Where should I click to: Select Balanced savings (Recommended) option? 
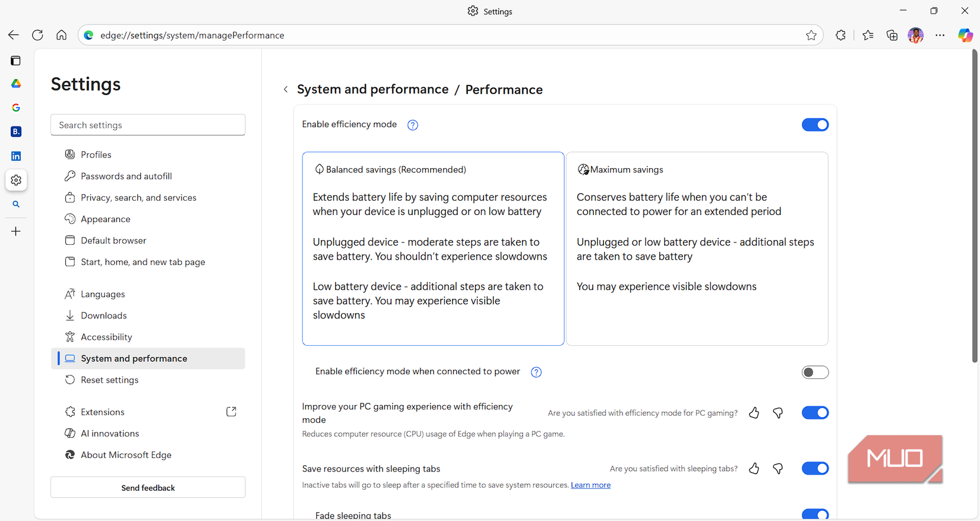coord(433,248)
